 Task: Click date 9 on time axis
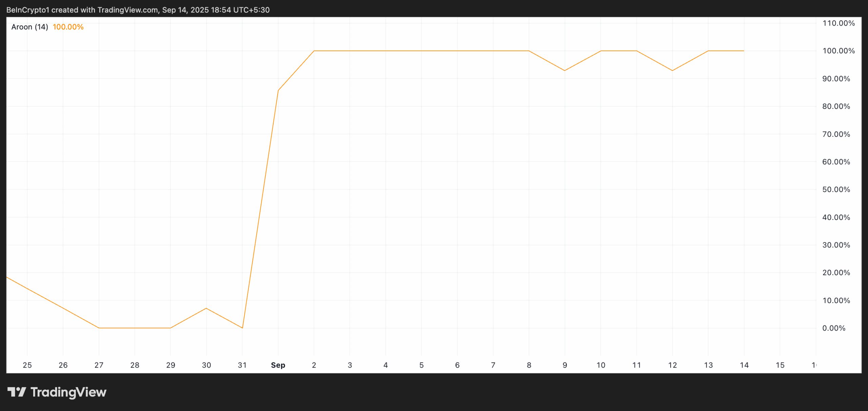(565, 365)
